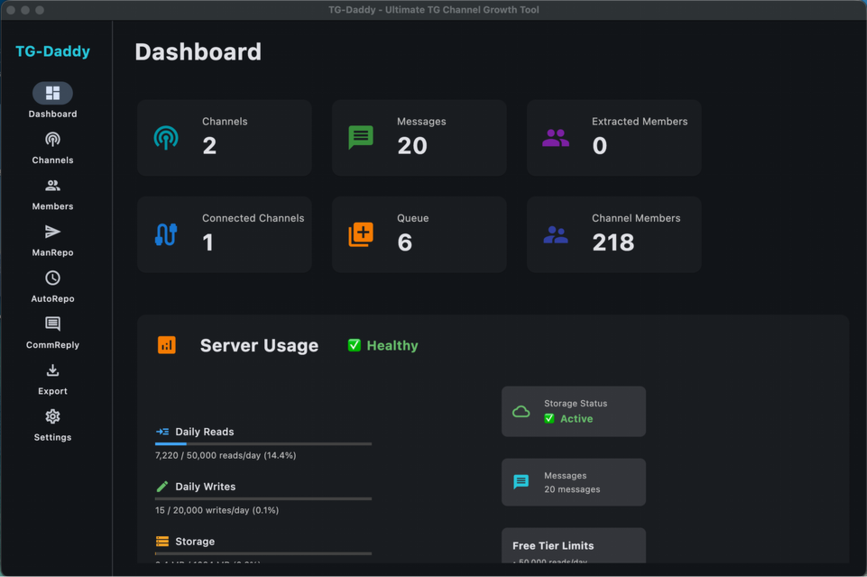Select the Dashboard grid icon
The image size is (867, 577).
pyautogui.click(x=52, y=93)
